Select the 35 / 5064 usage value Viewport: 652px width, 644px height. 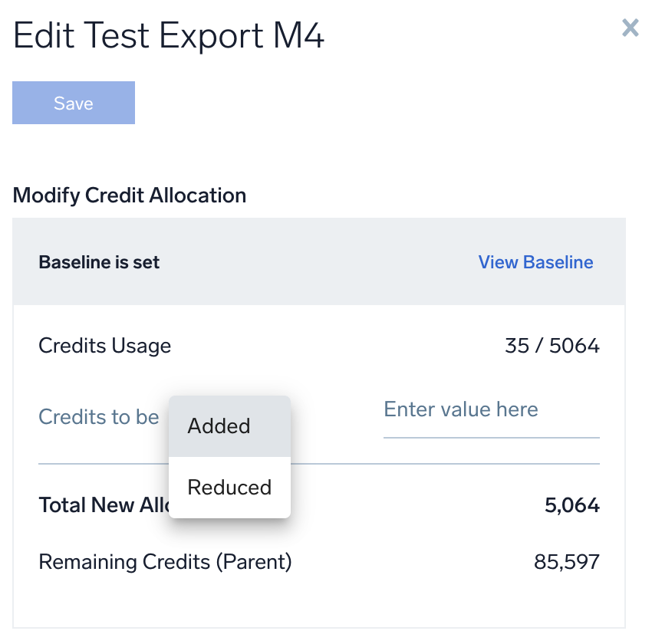[552, 346]
